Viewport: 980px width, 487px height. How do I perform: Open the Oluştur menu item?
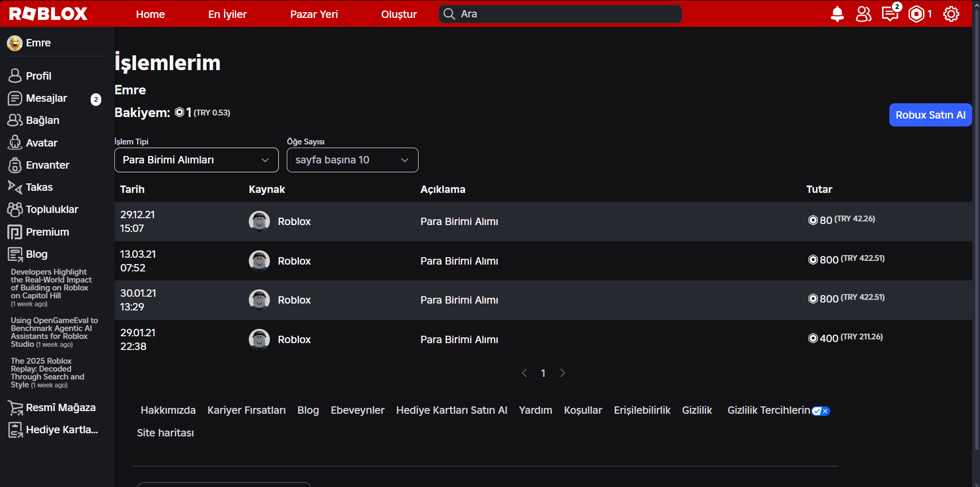(x=399, y=14)
